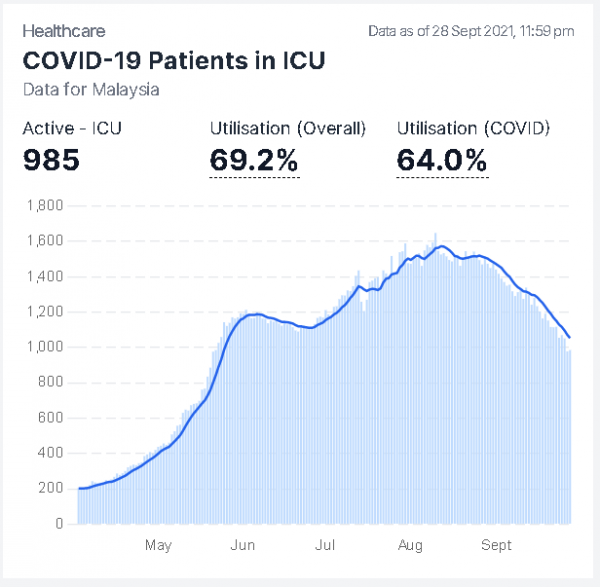This screenshot has width=600, height=587.
Task: Select the COVID-19 Patients in ICU title
Action: tap(173, 60)
